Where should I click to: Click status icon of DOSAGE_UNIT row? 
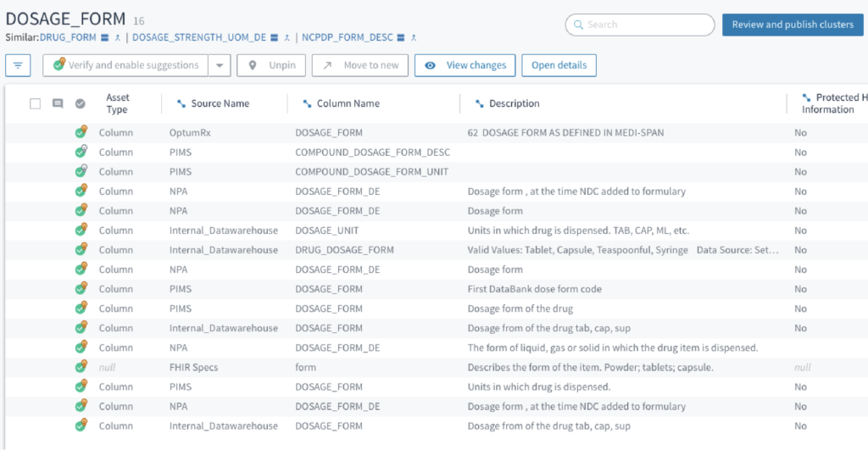[x=81, y=230]
